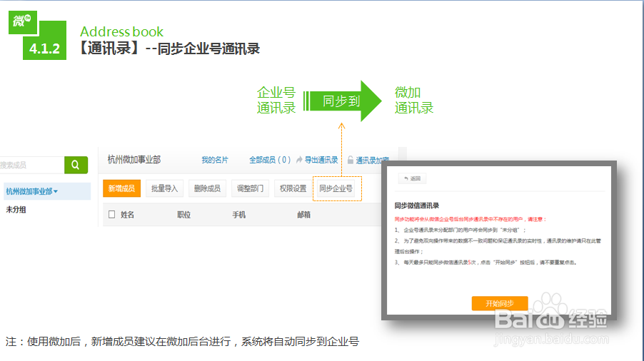Screen dimensions: 644x361
Task: Click the green search magnifier button
Action: click(x=76, y=165)
